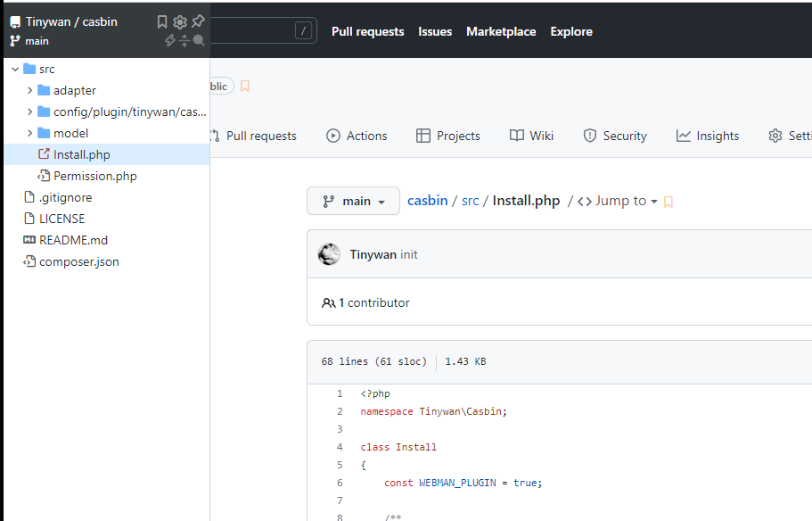Select the model folder name in the tree
Screen dimensions: 812x521
coord(71,133)
